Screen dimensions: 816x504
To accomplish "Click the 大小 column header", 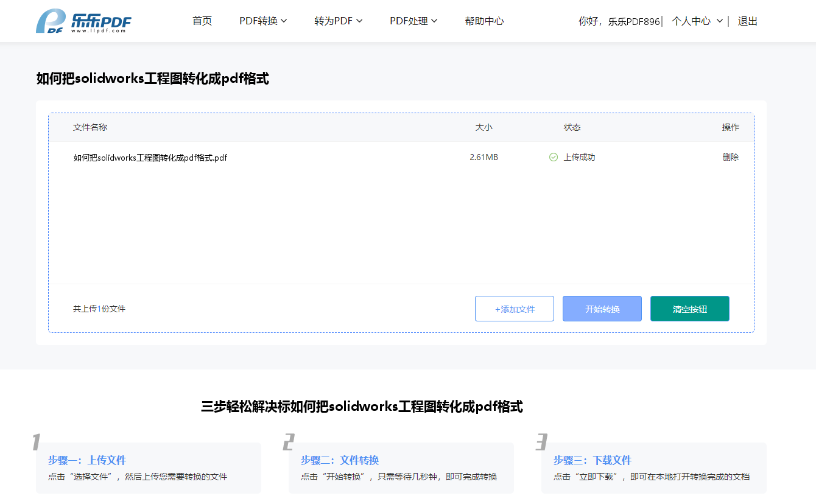I will tap(484, 127).
